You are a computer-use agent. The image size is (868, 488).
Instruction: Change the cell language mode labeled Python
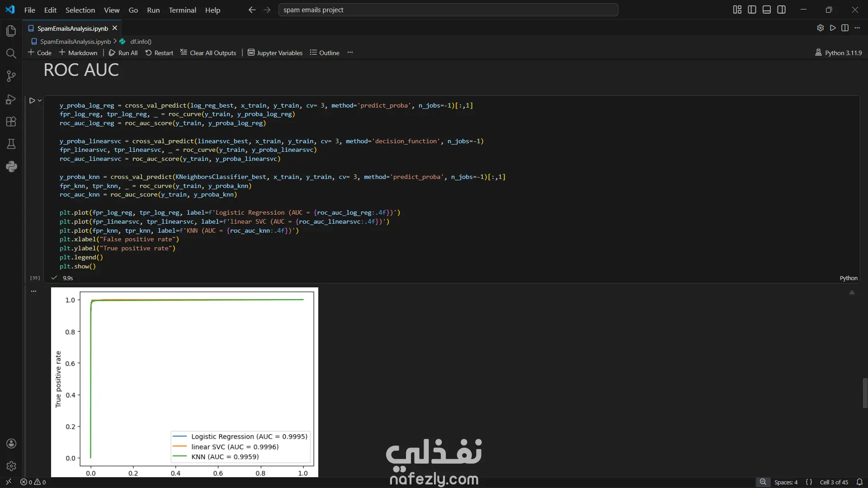[849, 278]
